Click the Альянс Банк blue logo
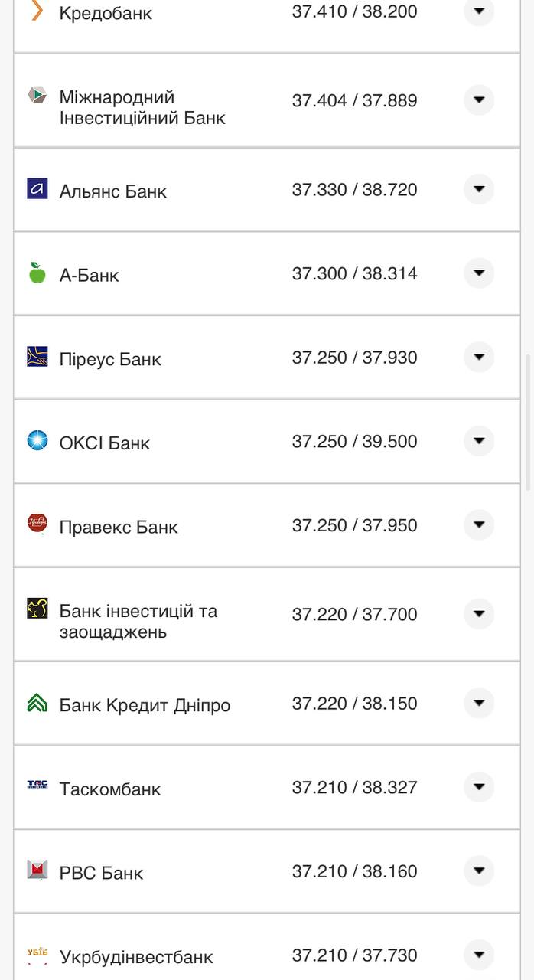Viewport: 534px width, 980px height. [36, 189]
